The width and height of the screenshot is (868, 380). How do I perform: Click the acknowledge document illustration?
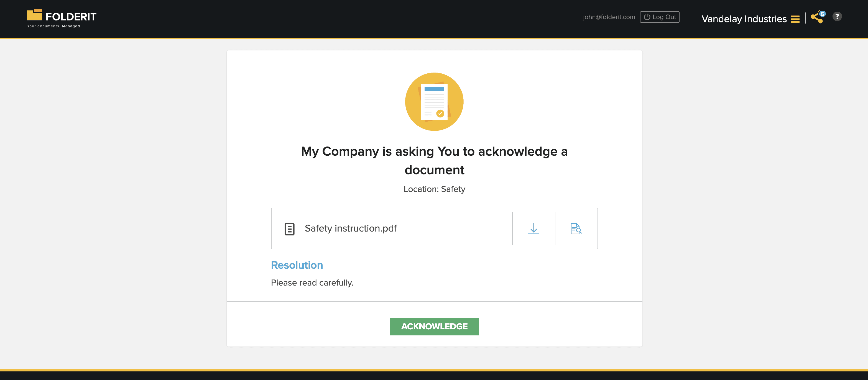pyautogui.click(x=434, y=102)
